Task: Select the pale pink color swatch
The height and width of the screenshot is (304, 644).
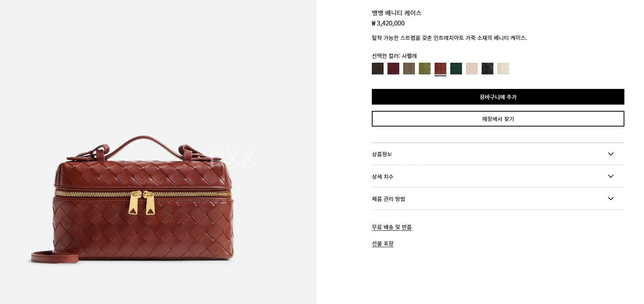Action: 472,69
